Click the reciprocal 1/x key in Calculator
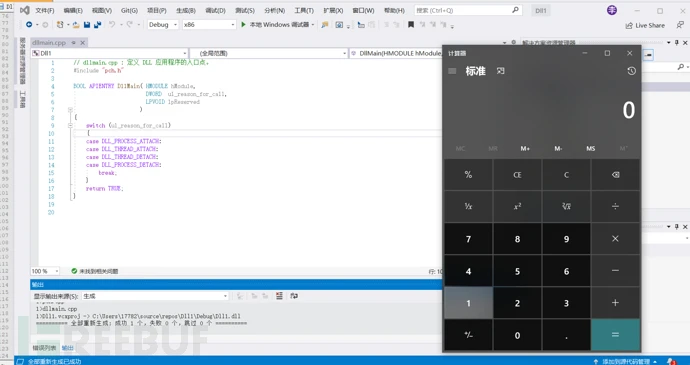 tap(468, 206)
